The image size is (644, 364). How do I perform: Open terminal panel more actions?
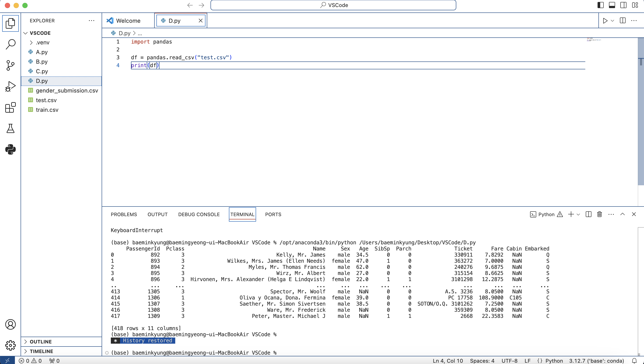(x=611, y=214)
